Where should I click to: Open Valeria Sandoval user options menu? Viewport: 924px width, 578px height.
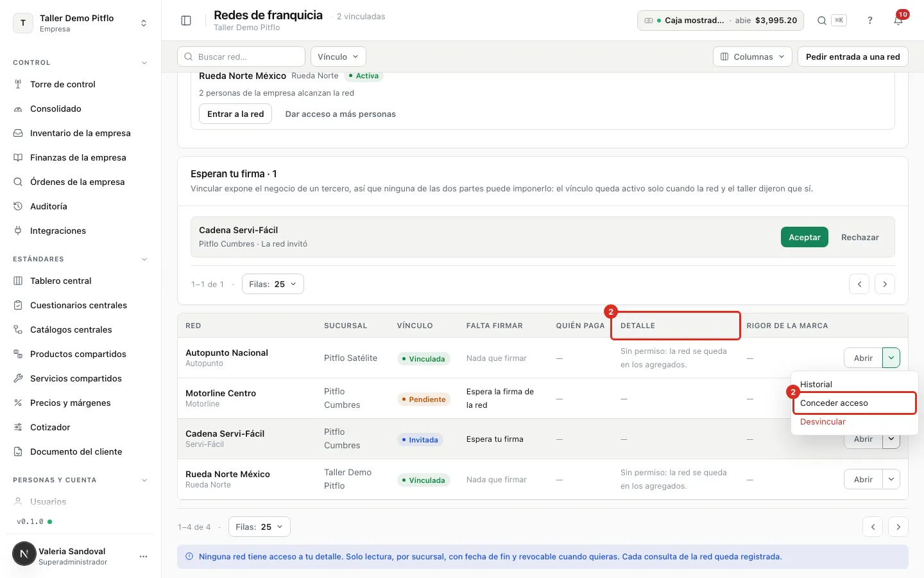pos(144,556)
